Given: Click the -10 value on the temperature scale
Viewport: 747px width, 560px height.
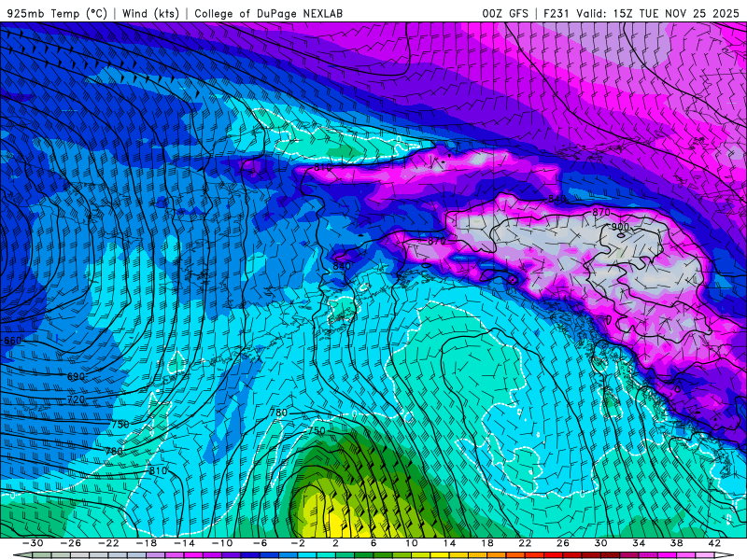Looking at the screenshot, I should [222, 543].
